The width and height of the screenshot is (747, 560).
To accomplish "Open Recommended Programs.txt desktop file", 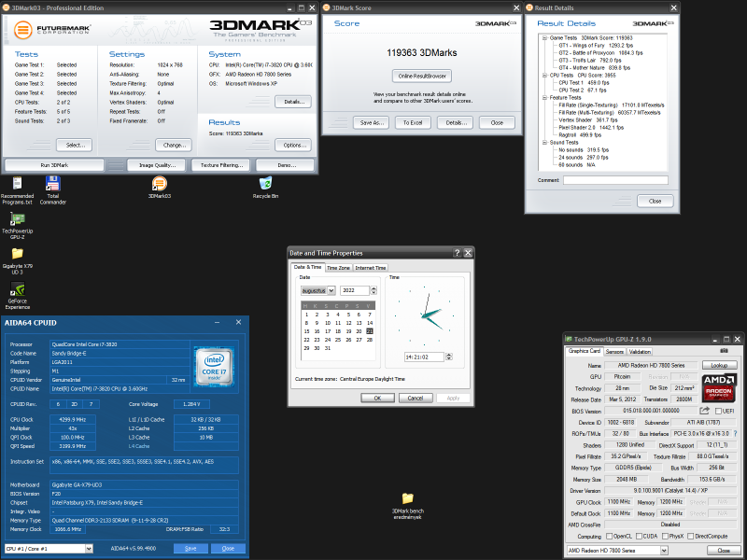I will 17,190.
